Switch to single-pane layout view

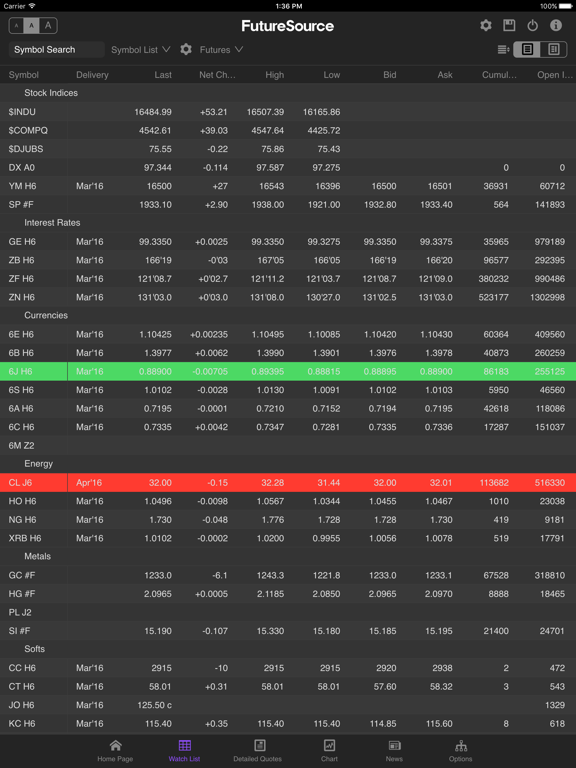(x=527, y=49)
